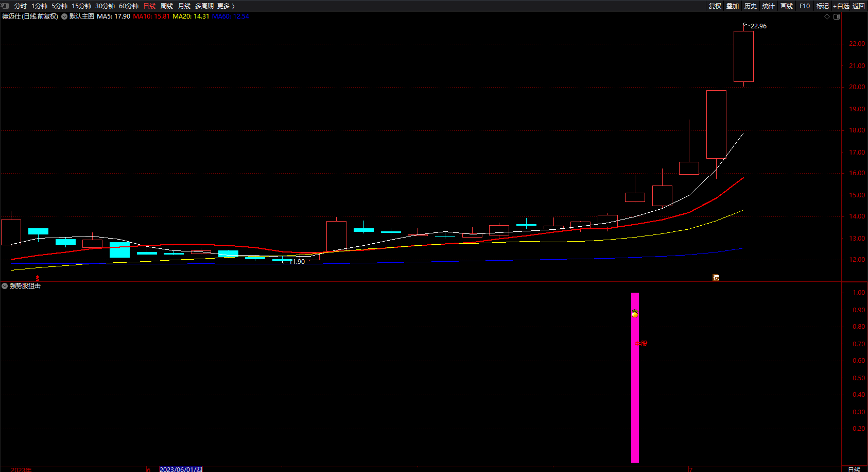Open the F10 company info

805,6
